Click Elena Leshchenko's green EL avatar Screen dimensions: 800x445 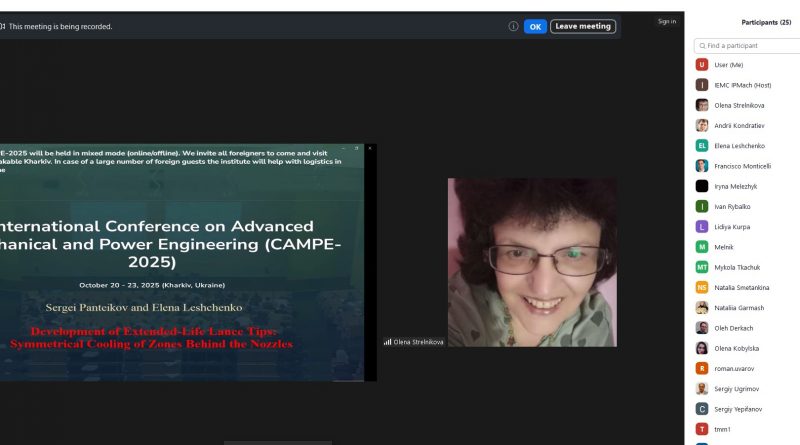[x=702, y=145]
